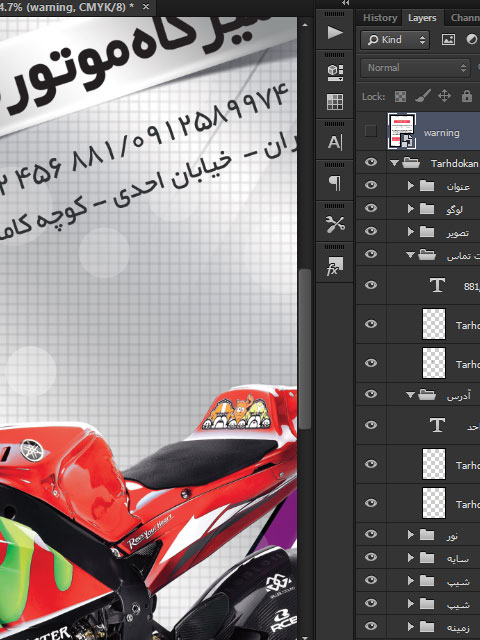Viewport: 480px width, 640px height.
Task: Open the Kind filter dropdown
Action: (x=395, y=40)
